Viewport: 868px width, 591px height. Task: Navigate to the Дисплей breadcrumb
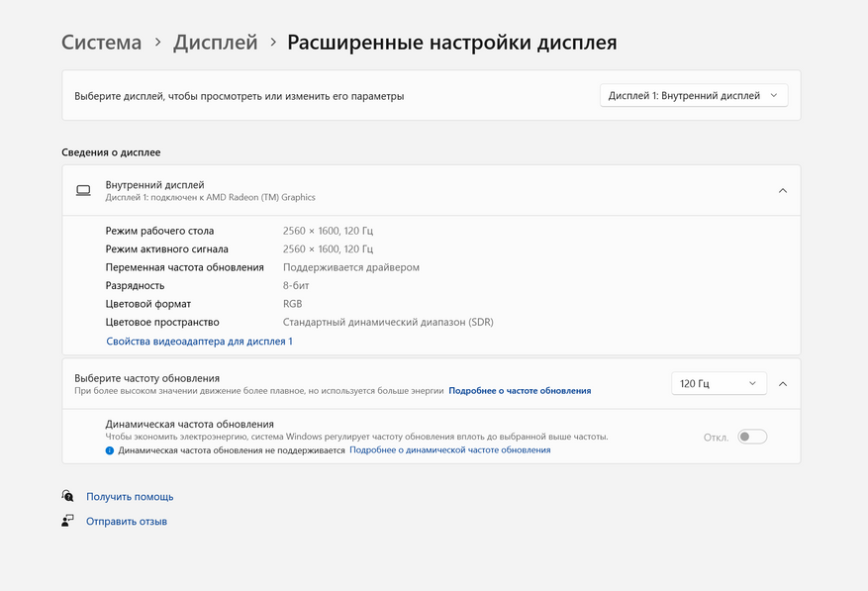[215, 43]
